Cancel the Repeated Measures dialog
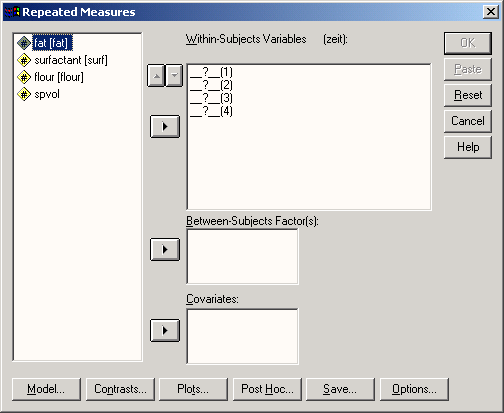Screen dimensions: 504x413 tap(468, 121)
